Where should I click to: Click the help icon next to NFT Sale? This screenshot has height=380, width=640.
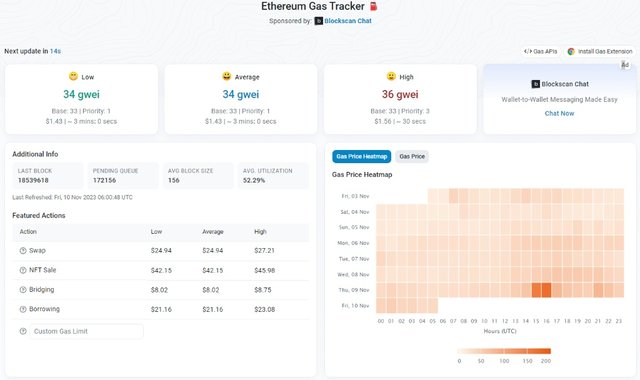(23, 270)
